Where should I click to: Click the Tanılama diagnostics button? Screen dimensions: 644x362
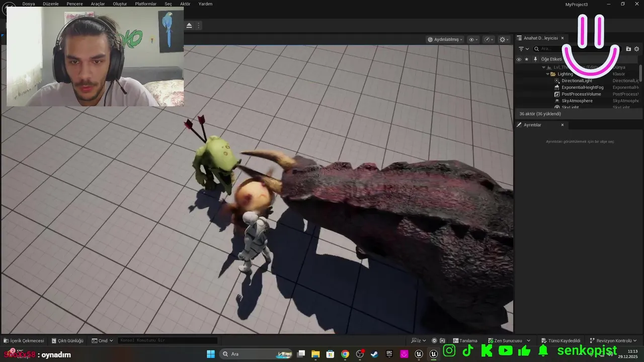(465, 341)
